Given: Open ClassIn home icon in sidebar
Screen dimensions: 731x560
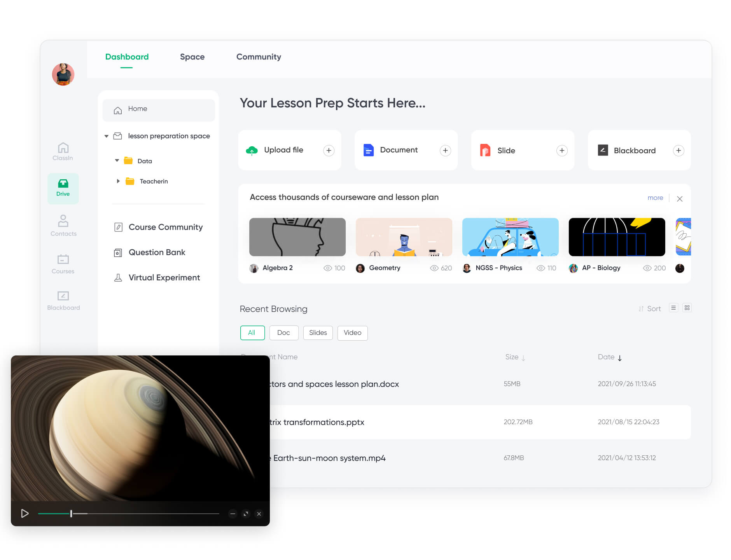Looking at the screenshot, I should [63, 151].
